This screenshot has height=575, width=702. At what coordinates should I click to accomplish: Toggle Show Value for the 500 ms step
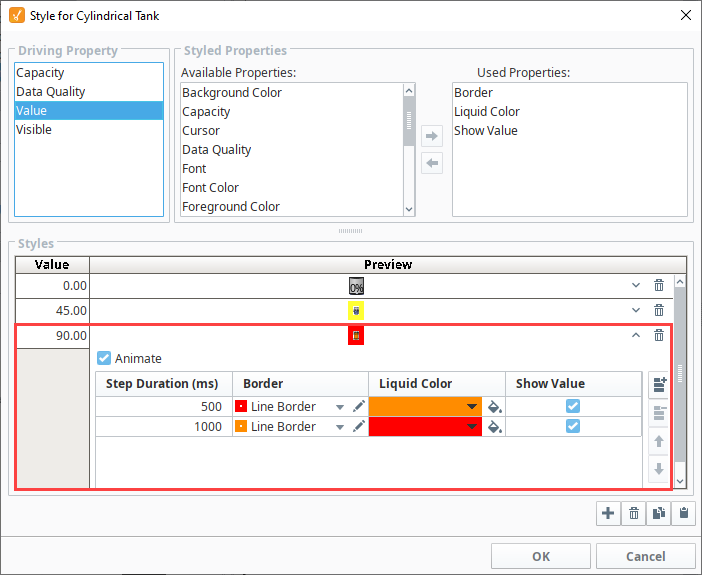[573, 406]
